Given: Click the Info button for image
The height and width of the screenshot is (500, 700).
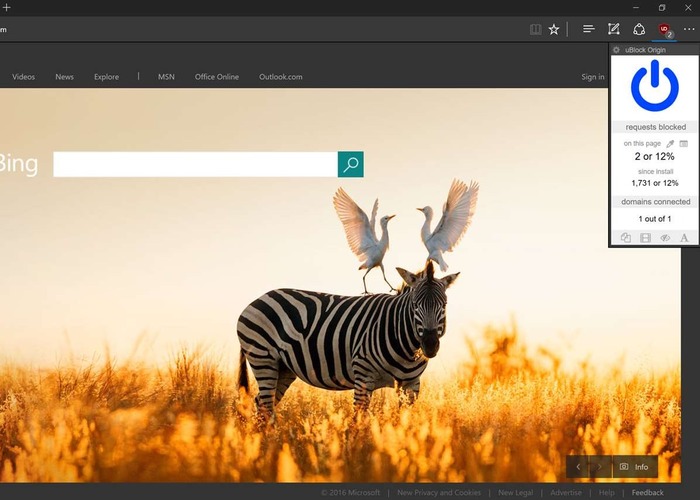Looking at the screenshot, I should click(x=635, y=467).
